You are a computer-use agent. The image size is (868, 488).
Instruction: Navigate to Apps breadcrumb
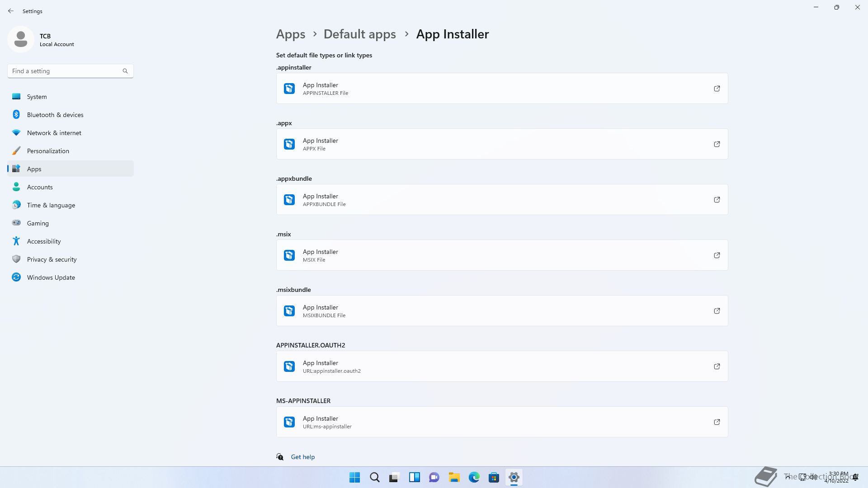(x=291, y=34)
